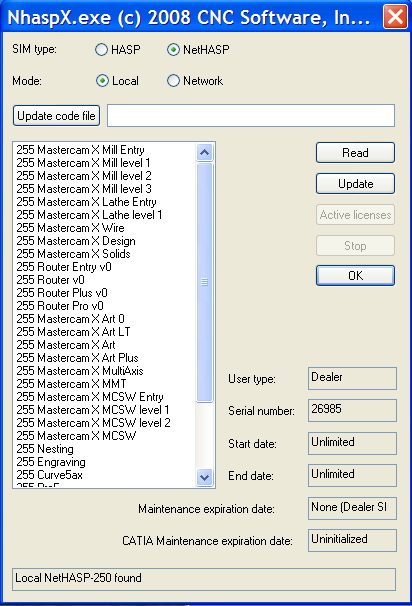Select '255 Mastercam X Solids' row

pyautogui.click(x=104, y=254)
